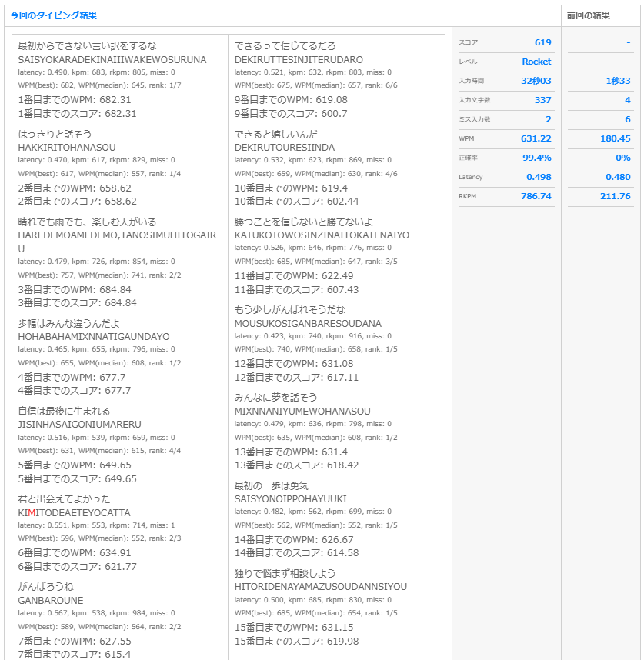This screenshot has height=660, width=644.
Task: Click previous RKPM value 211.76
Action: (615, 196)
